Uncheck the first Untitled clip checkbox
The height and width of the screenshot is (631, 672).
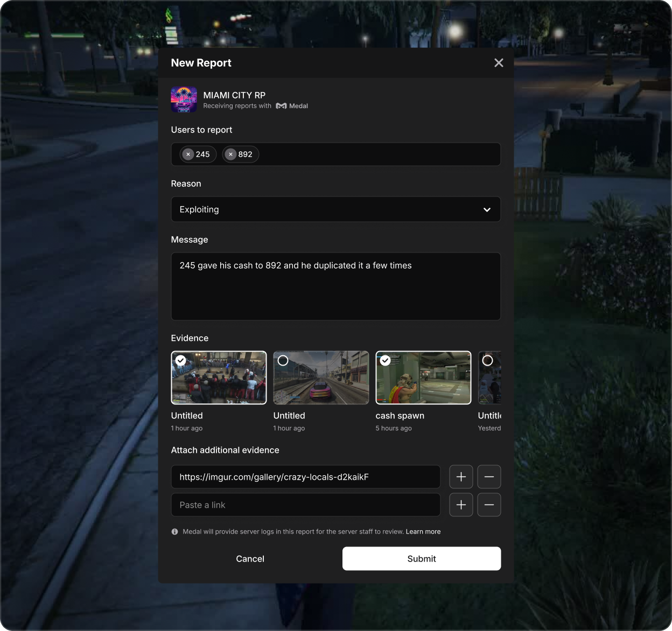point(181,361)
